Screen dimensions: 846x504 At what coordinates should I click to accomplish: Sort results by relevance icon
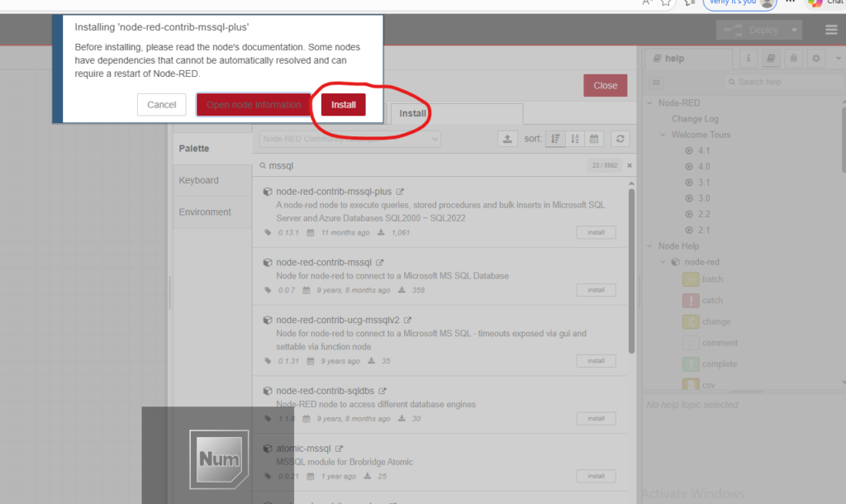[x=556, y=139]
